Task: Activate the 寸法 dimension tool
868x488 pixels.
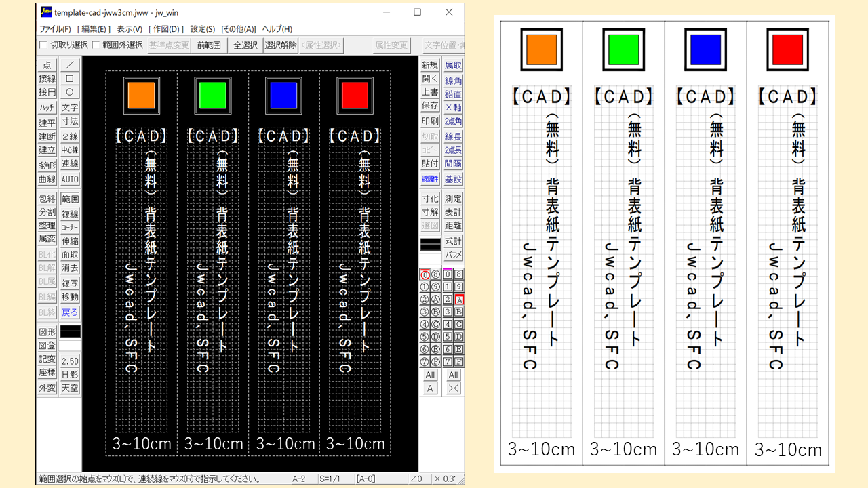Action: (70, 121)
